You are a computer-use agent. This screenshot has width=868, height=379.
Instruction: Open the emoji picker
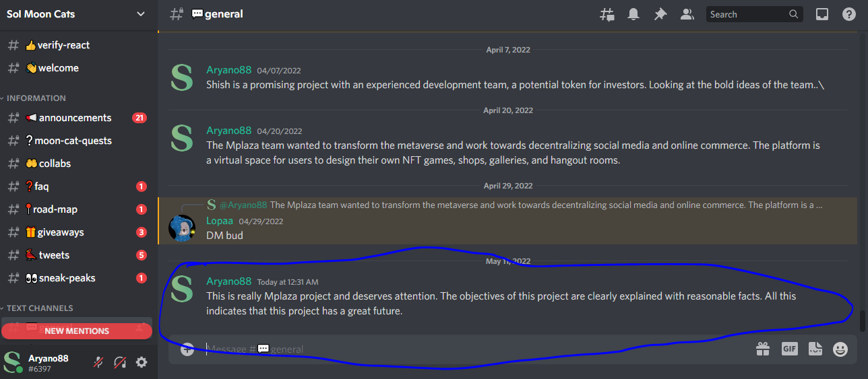pyautogui.click(x=840, y=349)
